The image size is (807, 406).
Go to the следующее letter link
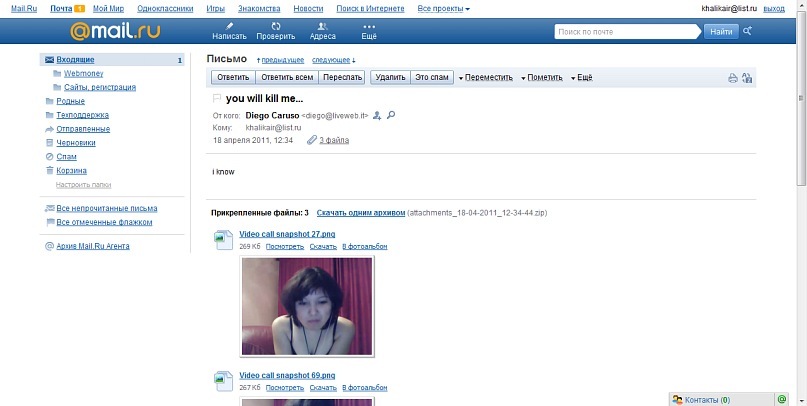coord(331,60)
